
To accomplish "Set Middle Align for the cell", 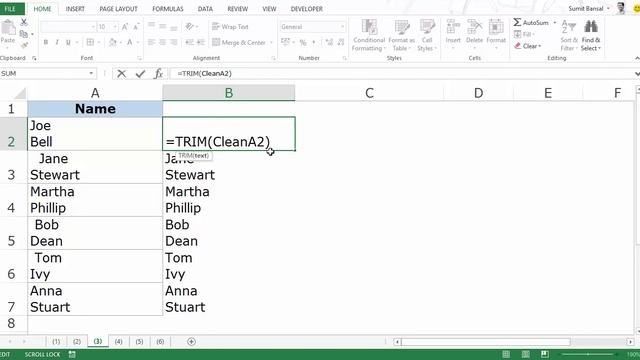I will click(162, 26).
